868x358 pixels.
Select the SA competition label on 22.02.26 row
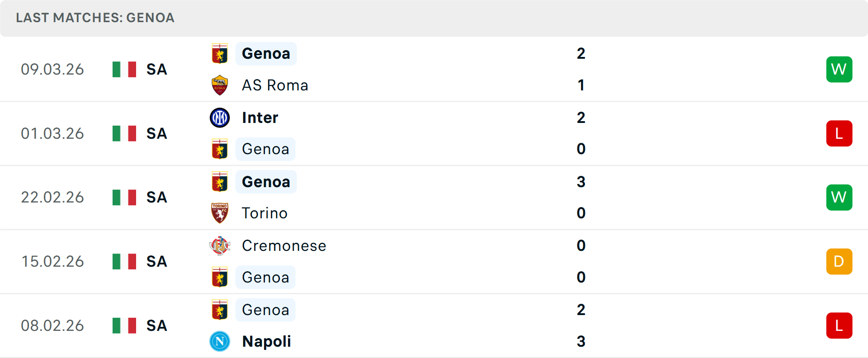(x=156, y=198)
